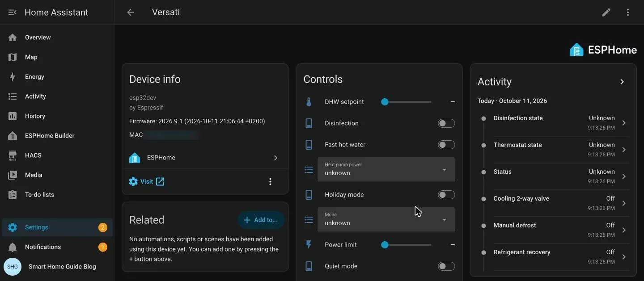This screenshot has height=281, width=644.
Task: Click the list icon beside Heat pump power
Action: click(309, 170)
